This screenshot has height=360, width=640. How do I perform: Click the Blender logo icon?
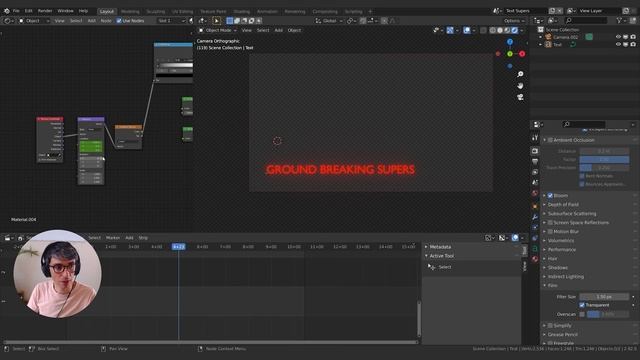pos(7,11)
